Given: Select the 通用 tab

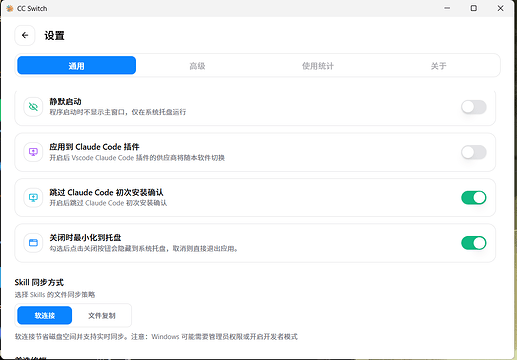Looking at the screenshot, I should [x=77, y=65].
